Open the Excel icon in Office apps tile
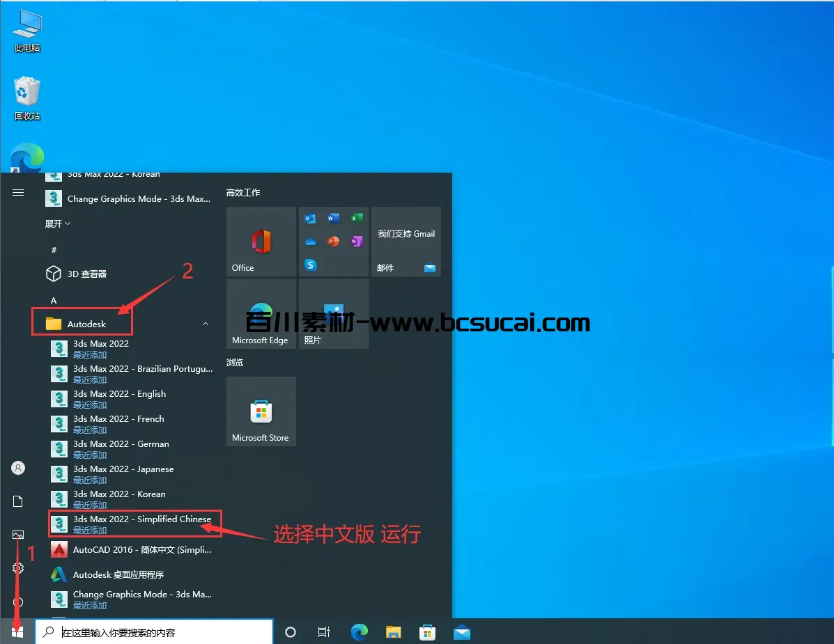Screen dimensions: 834x644 pyautogui.click(x=357, y=219)
